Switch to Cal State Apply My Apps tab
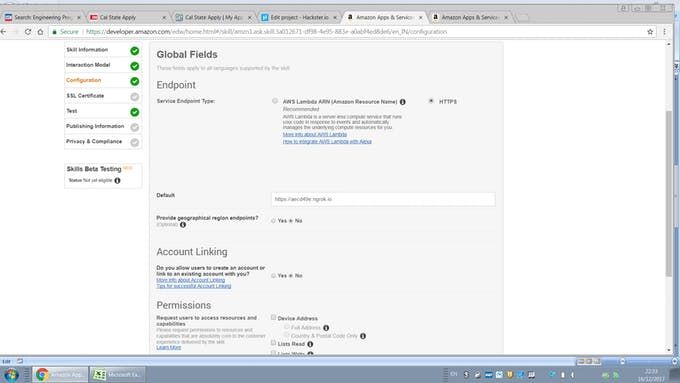 tap(213, 17)
